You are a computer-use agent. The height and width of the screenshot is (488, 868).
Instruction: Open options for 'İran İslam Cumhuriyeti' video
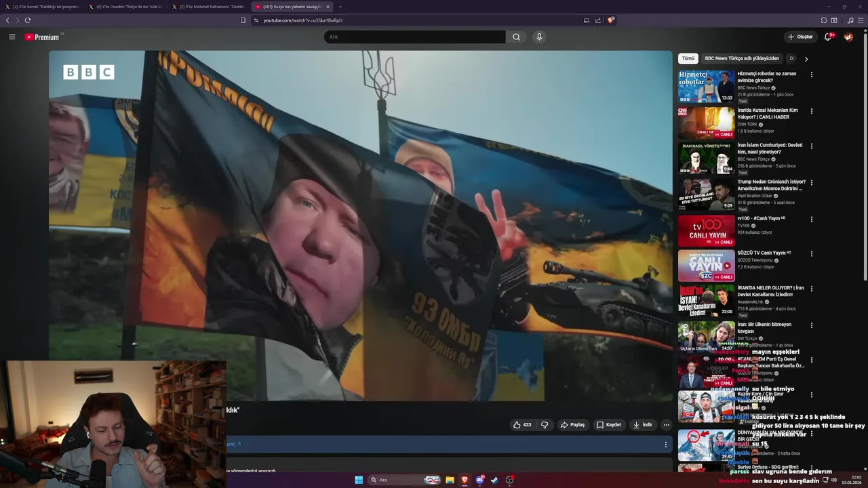(x=811, y=146)
